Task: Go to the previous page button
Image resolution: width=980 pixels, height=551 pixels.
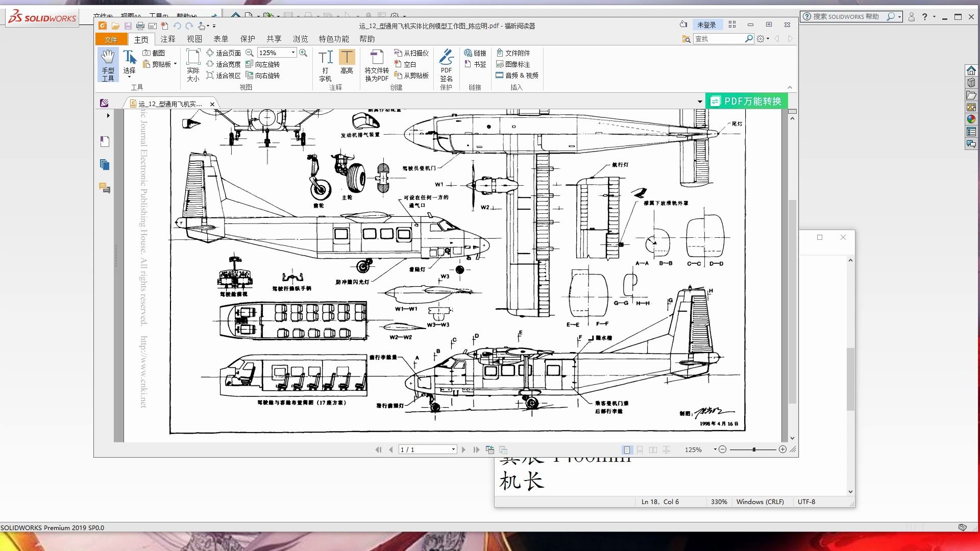Action: 391,449
